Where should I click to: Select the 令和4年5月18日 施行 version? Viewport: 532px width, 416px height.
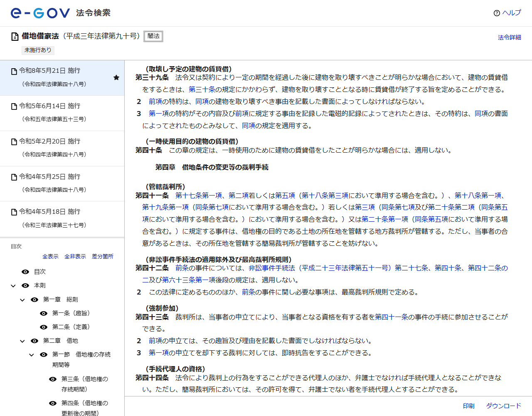[x=62, y=219]
